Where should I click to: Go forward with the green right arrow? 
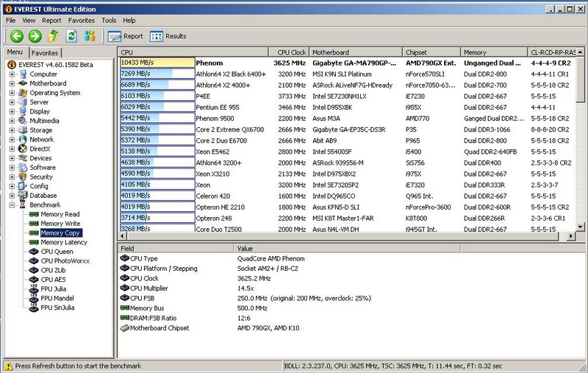(35, 36)
